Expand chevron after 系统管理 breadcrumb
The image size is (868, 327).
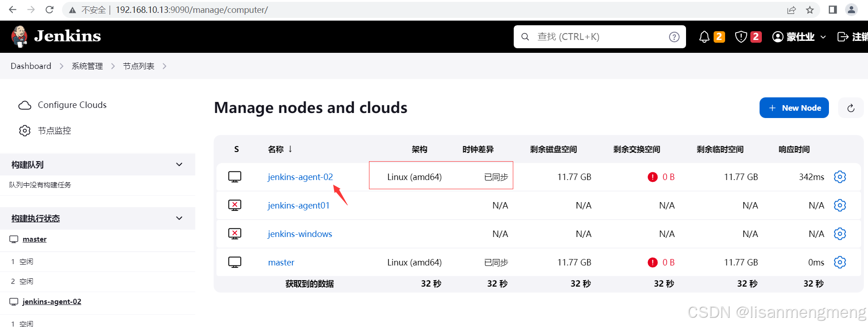coord(113,66)
